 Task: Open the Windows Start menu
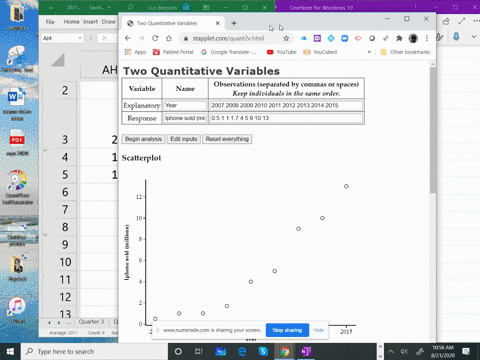coord(10,352)
